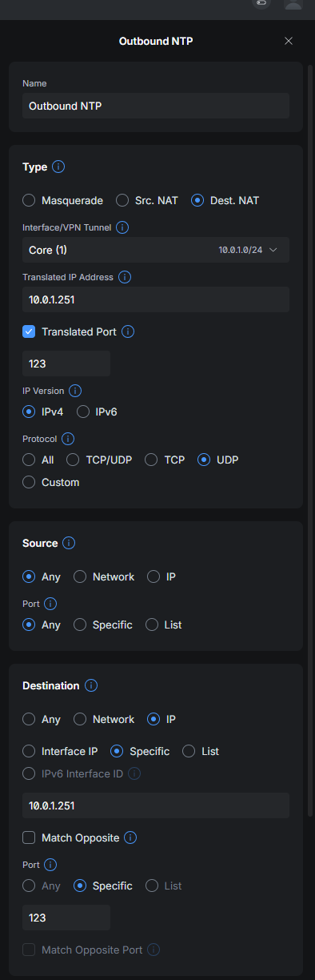
Task: Click the Name input field
Action: 156,106
